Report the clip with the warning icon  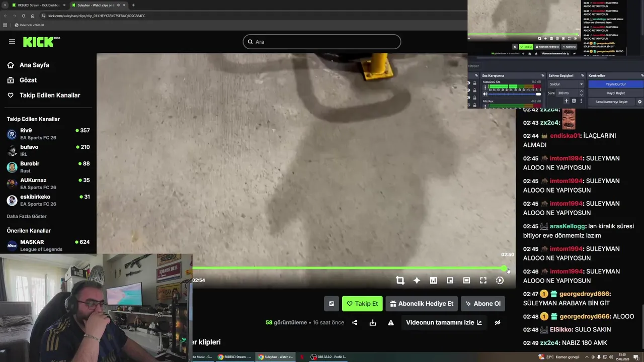tap(391, 323)
